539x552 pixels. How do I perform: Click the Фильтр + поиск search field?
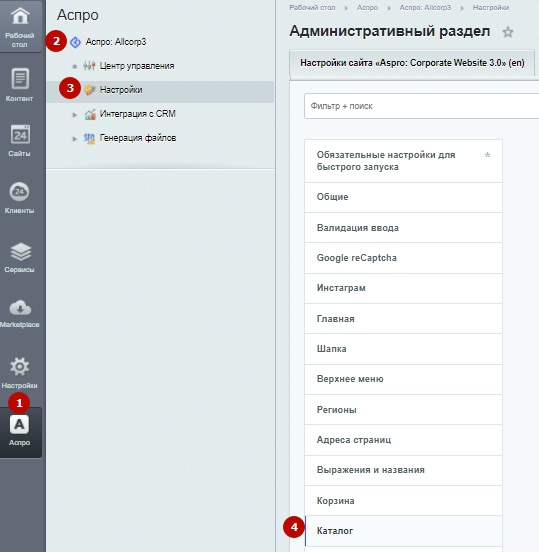pyautogui.click(x=421, y=106)
